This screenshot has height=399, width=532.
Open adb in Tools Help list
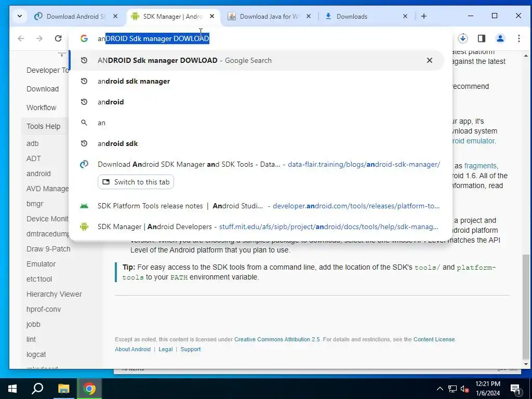point(32,143)
